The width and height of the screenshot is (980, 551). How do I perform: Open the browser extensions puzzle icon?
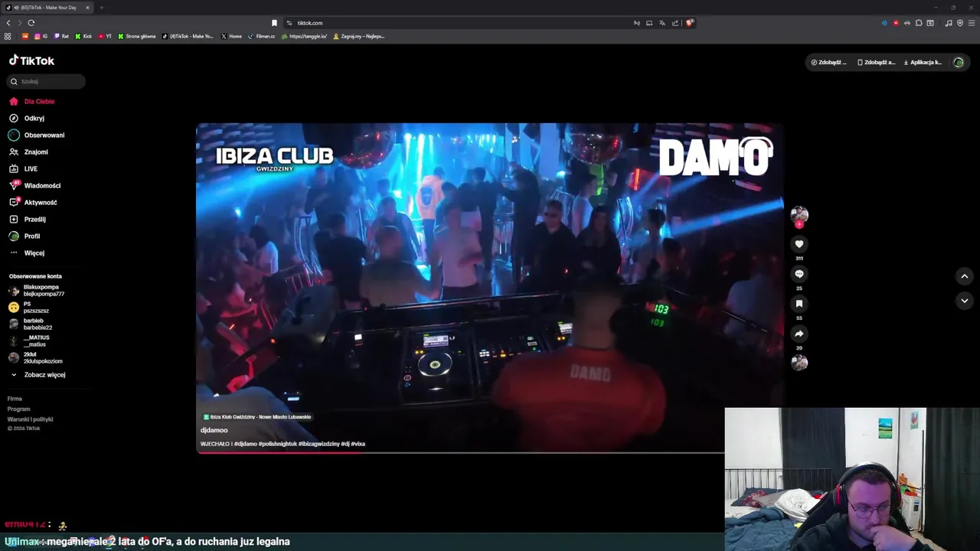(919, 23)
